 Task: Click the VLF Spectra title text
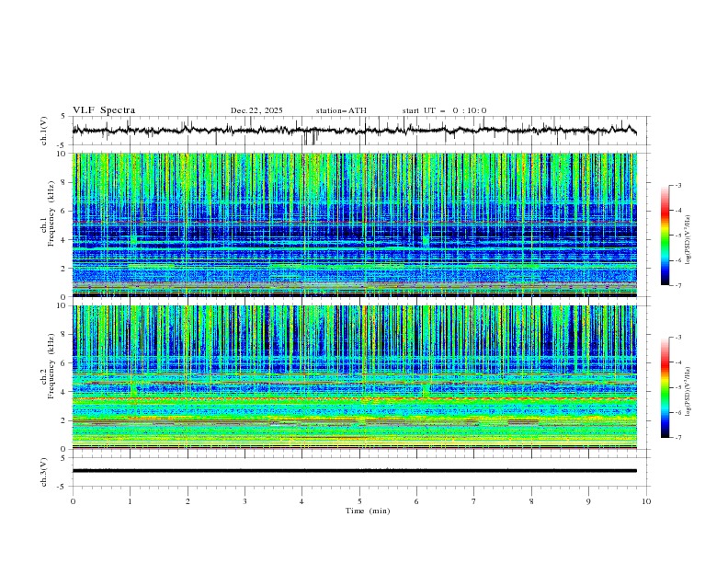click(104, 110)
